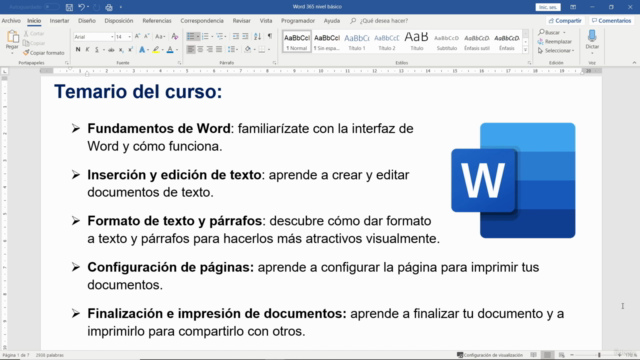This screenshot has width=640, height=360.
Task: Open the Comentarios button
Action: click(x=612, y=21)
